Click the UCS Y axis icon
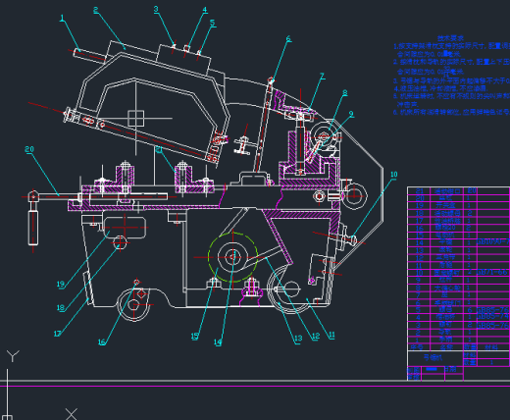The height and width of the screenshot is (420, 510). 13,356
